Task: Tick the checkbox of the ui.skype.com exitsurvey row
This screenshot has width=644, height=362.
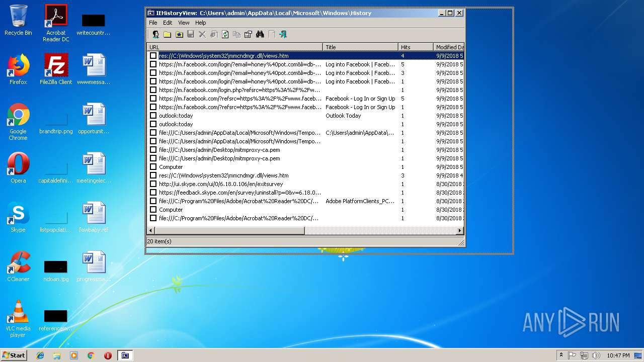Action: 153,184
